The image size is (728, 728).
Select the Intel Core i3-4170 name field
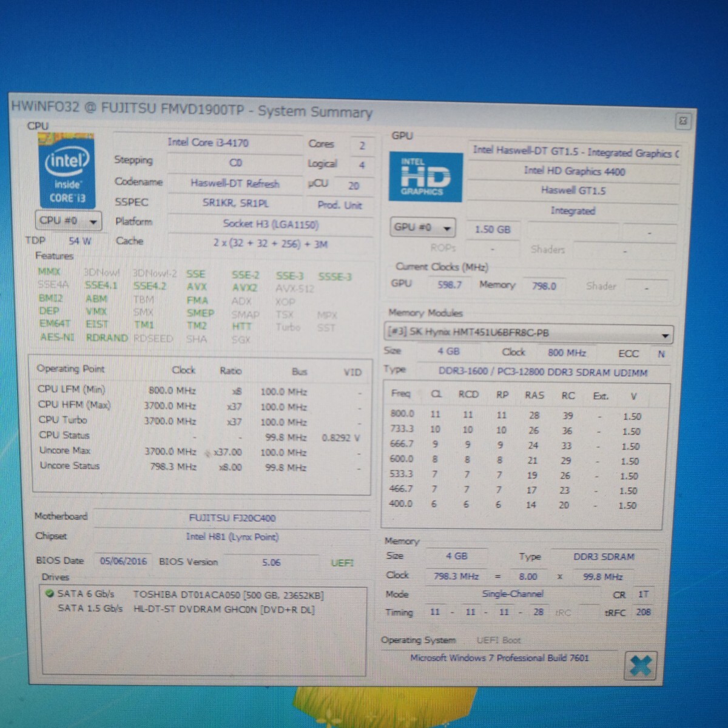[x=207, y=143]
